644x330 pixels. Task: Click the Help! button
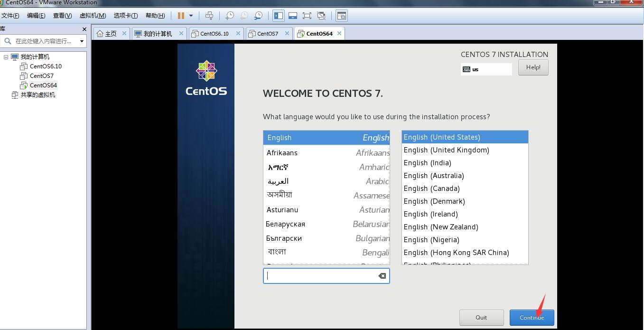click(x=533, y=67)
